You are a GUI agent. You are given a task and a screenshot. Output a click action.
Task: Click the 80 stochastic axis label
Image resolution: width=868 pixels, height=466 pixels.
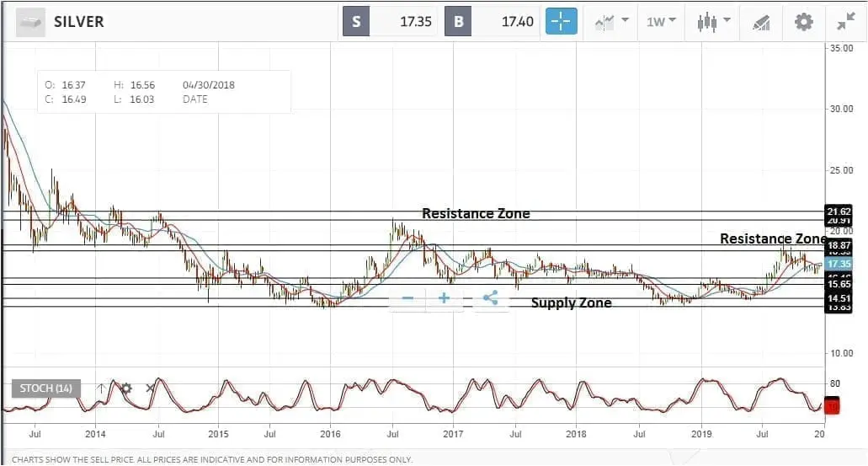[835, 383]
